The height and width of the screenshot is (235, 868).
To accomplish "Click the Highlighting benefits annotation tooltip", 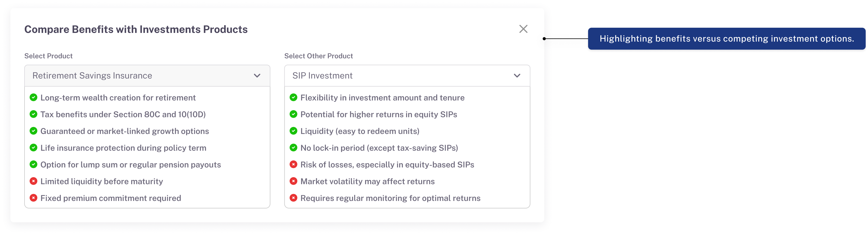I will (726, 39).
